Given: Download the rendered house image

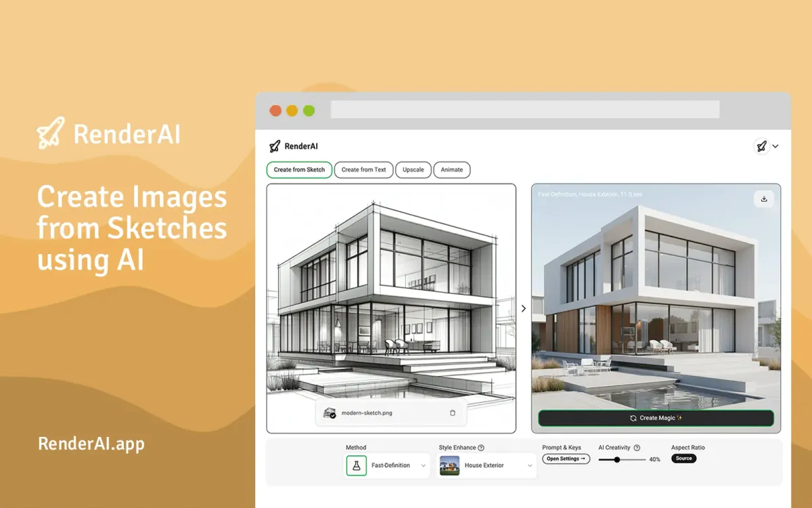Looking at the screenshot, I should pyautogui.click(x=764, y=198).
